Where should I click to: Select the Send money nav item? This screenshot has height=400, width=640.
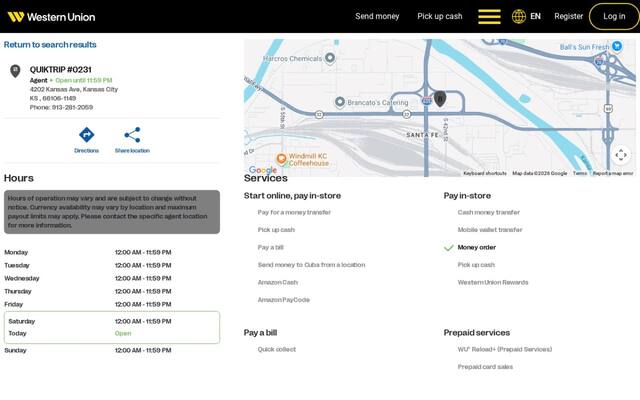tap(377, 16)
